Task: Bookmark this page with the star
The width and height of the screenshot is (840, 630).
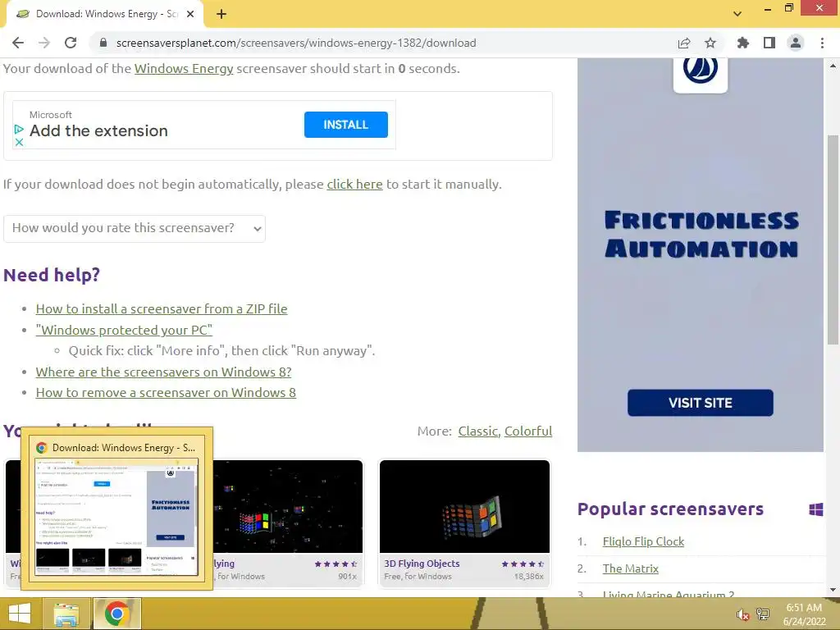Action: [710, 43]
